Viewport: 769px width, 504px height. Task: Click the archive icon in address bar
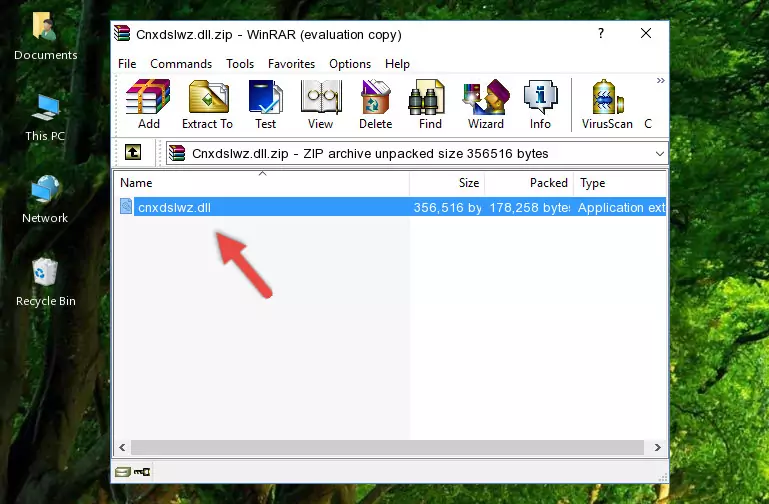pyautogui.click(x=177, y=153)
